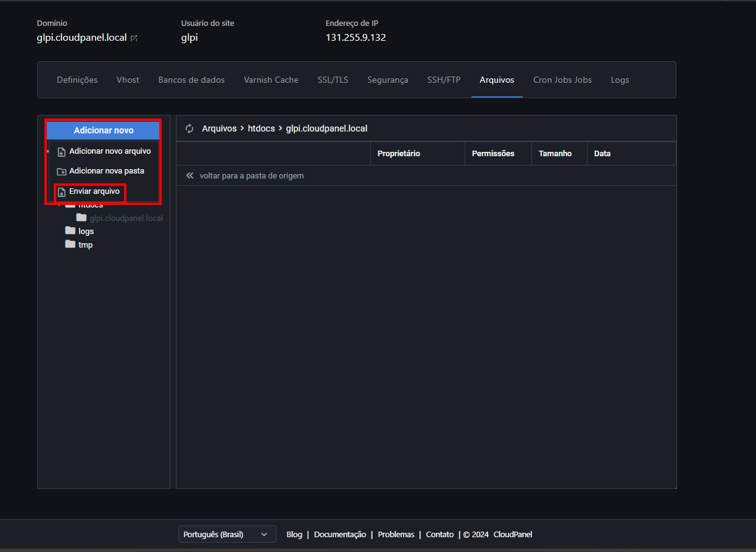Select the Vhost tab
756x552 pixels.
pos(128,80)
